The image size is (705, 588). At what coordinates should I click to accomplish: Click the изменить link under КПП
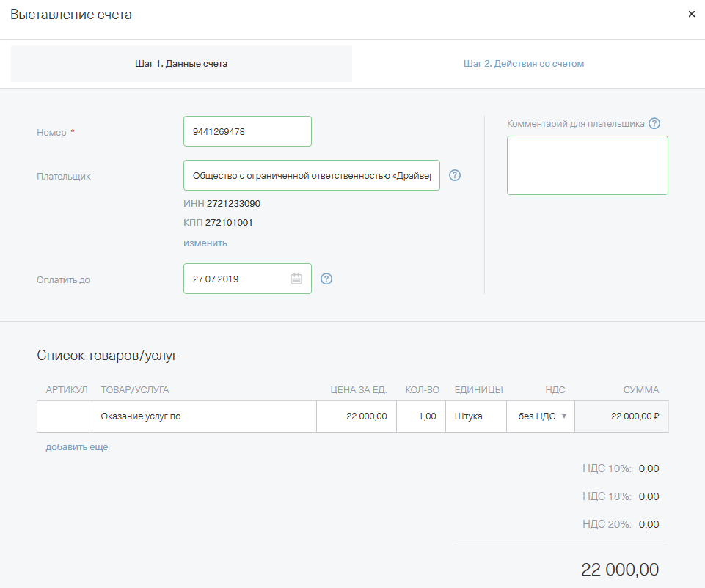pyautogui.click(x=205, y=243)
